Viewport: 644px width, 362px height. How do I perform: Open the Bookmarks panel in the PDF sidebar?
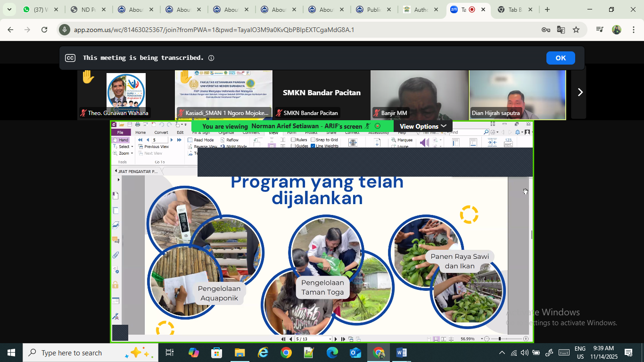(116, 196)
